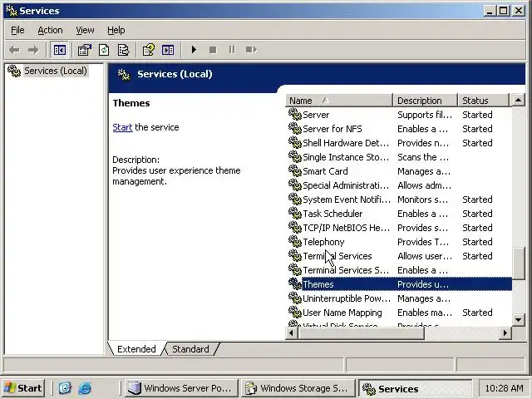Image resolution: width=532 pixels, height=399 pixels.
Task: Click the vertical scrollbar thumb
Action: pyautogui.click(x=519, y=264)
